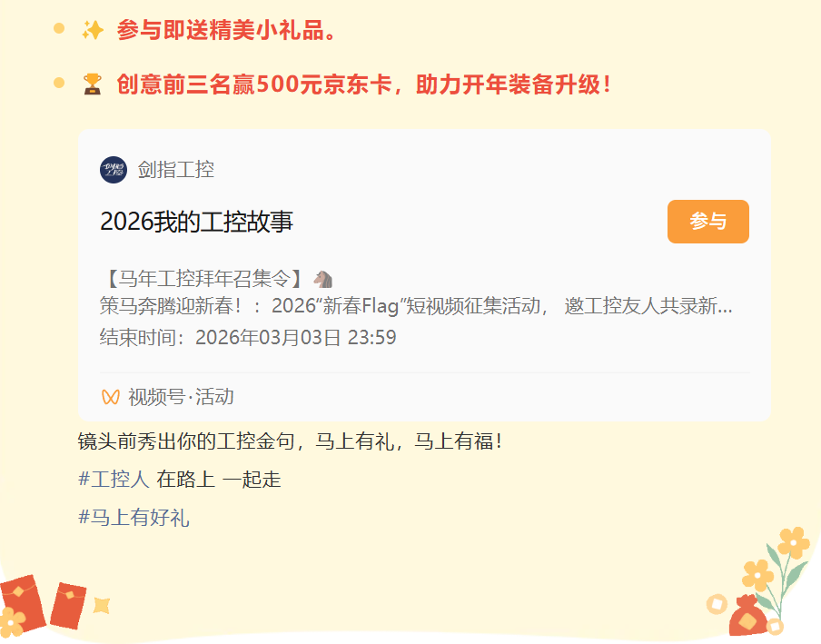This screenshot has height=644, width=821.
Task: Click the lucky bag decoration at bottom right
Action: (x=748, y=616)
